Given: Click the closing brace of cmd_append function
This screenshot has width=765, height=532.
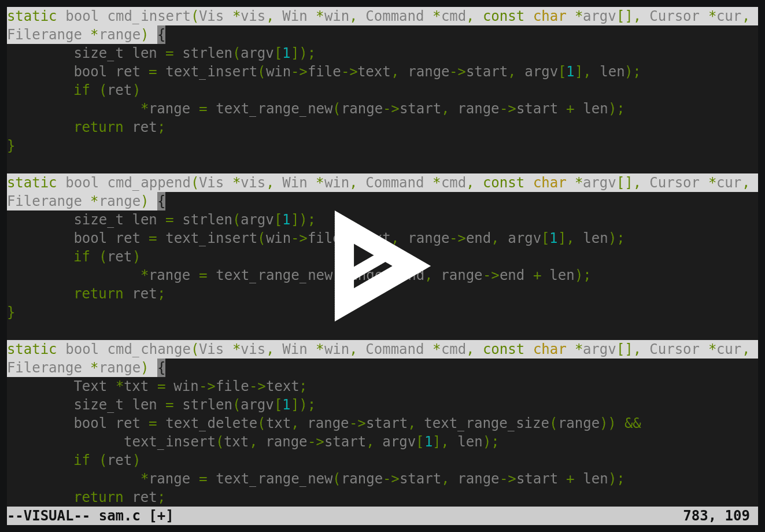Looking at the screenshot, I should pos(11,312).
